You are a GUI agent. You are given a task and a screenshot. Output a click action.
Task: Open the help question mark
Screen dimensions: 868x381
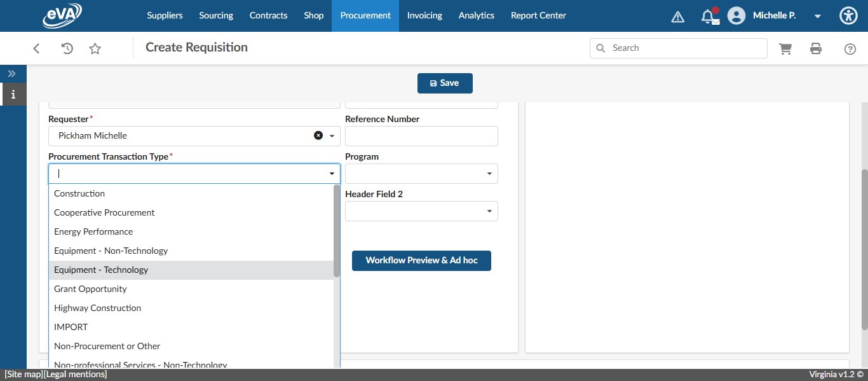click(850, 48)
